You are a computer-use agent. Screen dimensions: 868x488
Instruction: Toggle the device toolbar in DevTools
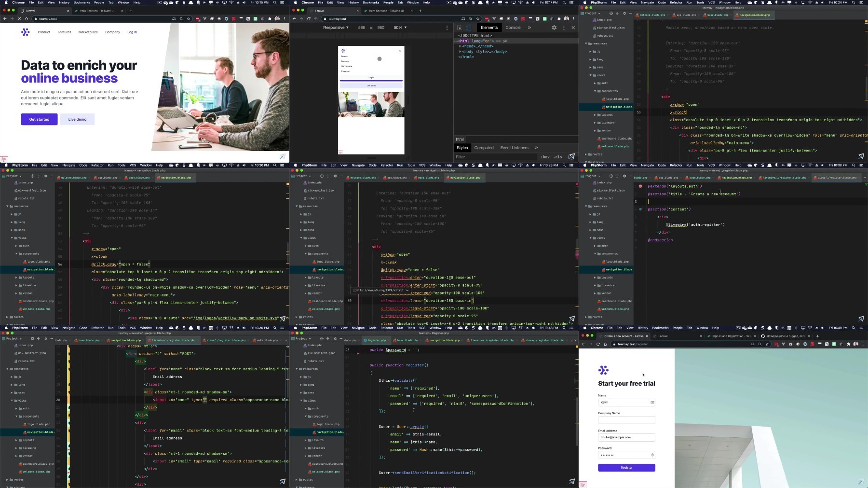(x=468, y=28)
